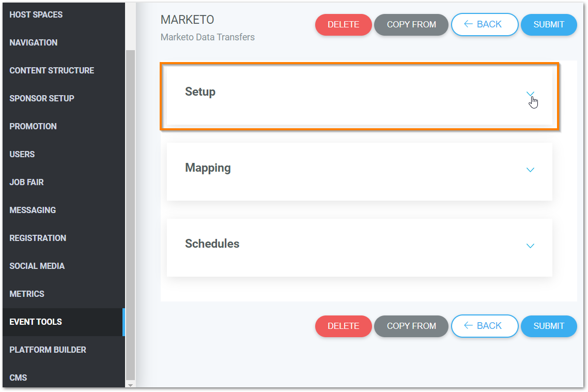
Task: Open PROMOTION in sidebar
Action: click(x=64, y=126)
